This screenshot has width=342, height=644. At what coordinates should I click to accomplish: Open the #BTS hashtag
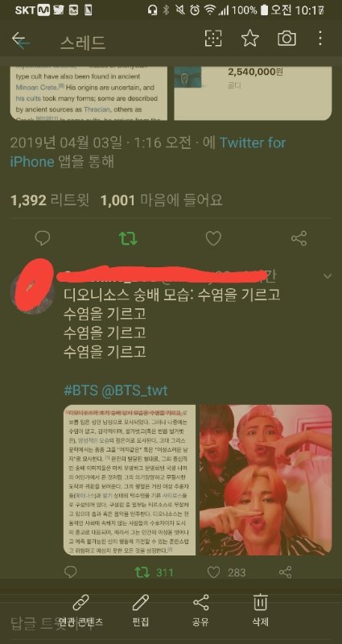(x=81, y=390)
